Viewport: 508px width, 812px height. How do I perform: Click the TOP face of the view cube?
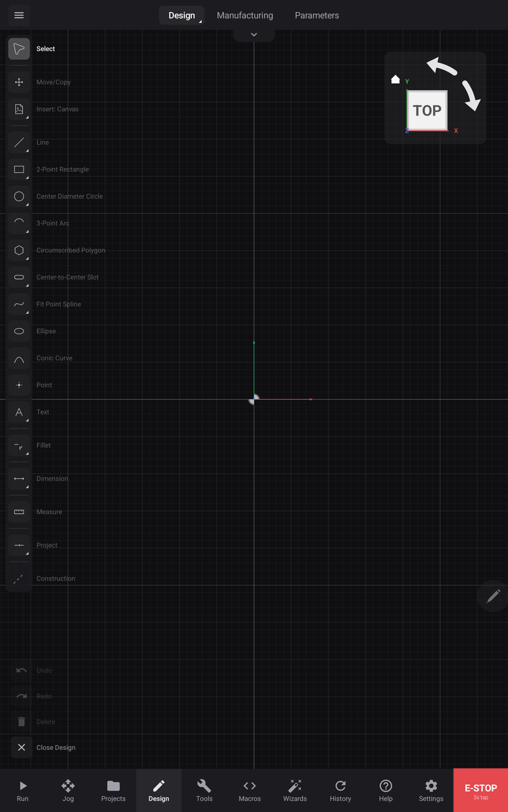pos(427,110)
